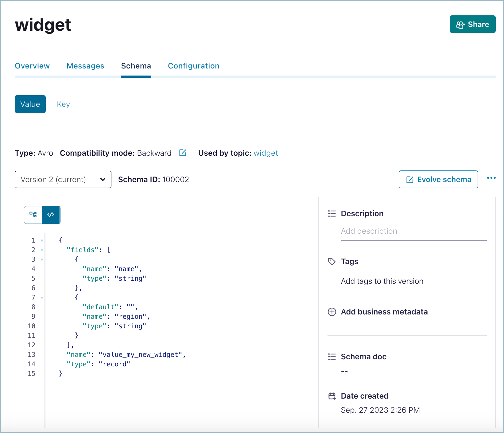
Task: Select the tree view of the schema
Action: coord(33,215)
